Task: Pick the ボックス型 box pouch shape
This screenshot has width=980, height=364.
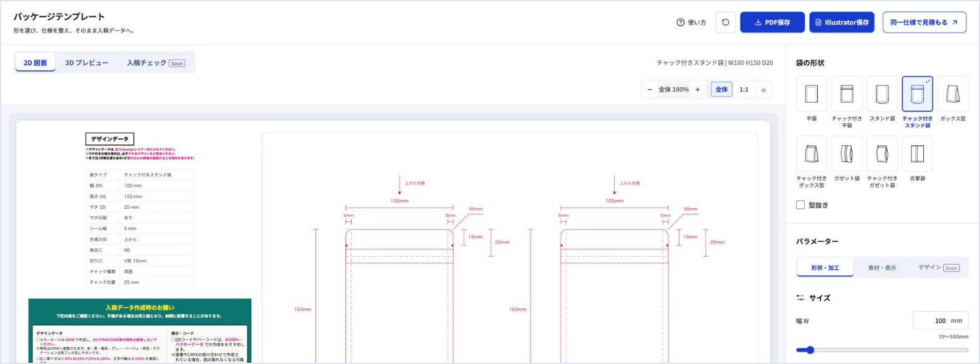Action: [953, 94]
